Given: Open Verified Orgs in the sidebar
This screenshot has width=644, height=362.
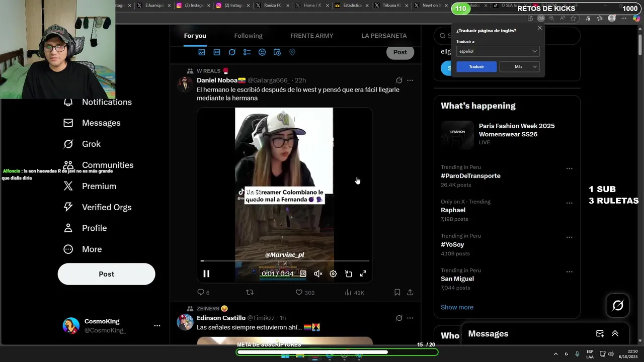Looking at the screenshot, I should pos(97,207).
